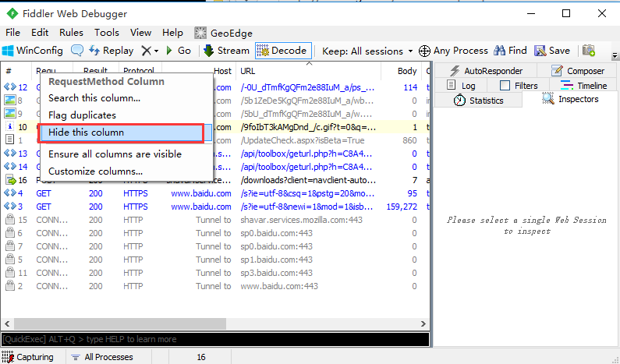620x364 pixels.
Task: Toggle Stream mode
Action: (x=226, y=51)
